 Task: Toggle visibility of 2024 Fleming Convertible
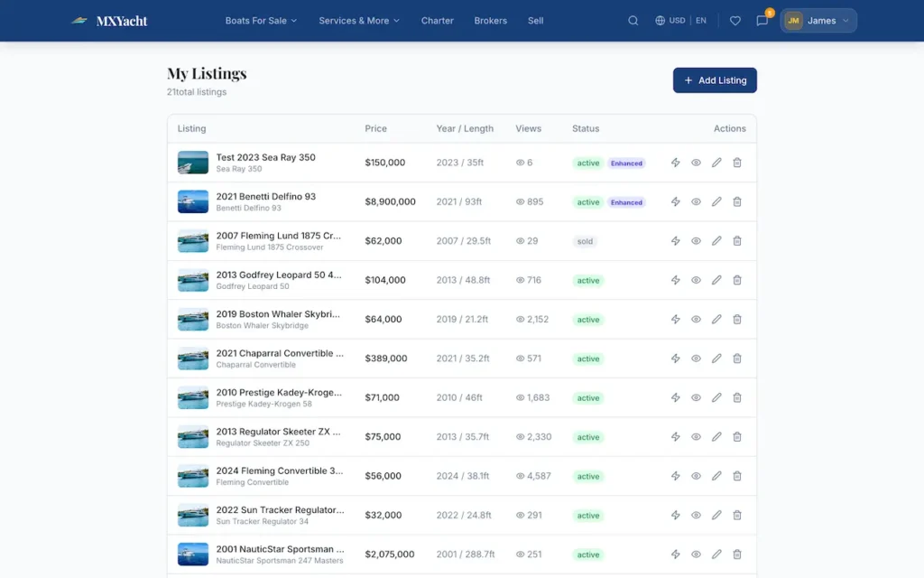(x=696, y=476)
